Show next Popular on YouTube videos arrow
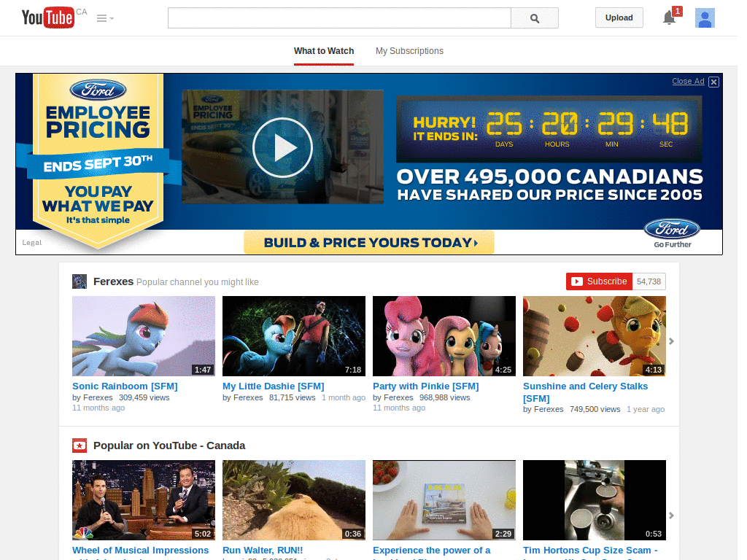This screenshot has height=560, width=747. [671, 516]
